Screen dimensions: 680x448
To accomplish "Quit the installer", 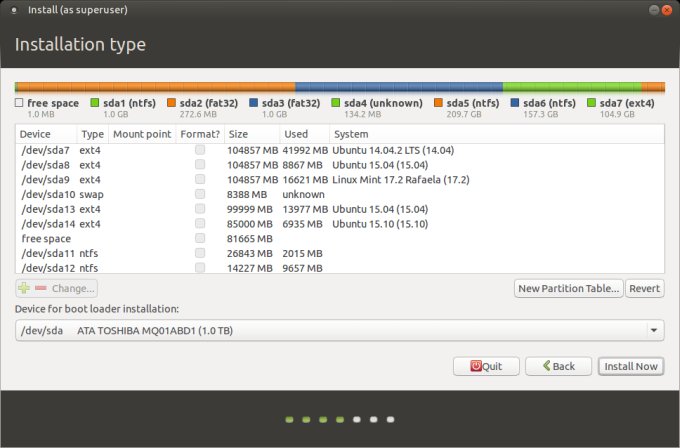I will coord(486,366).
